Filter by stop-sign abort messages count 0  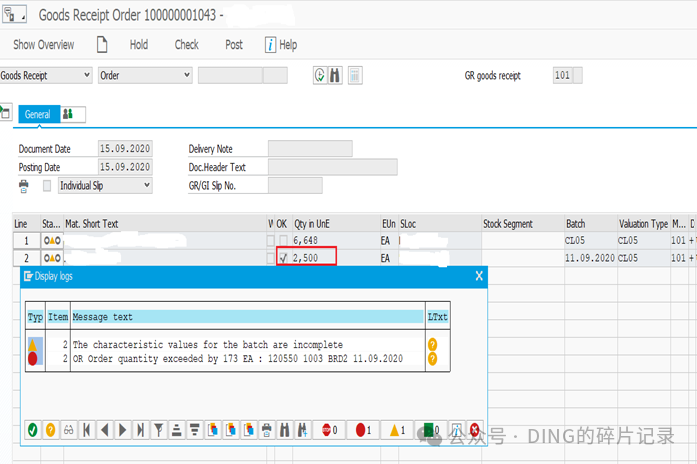329,430
